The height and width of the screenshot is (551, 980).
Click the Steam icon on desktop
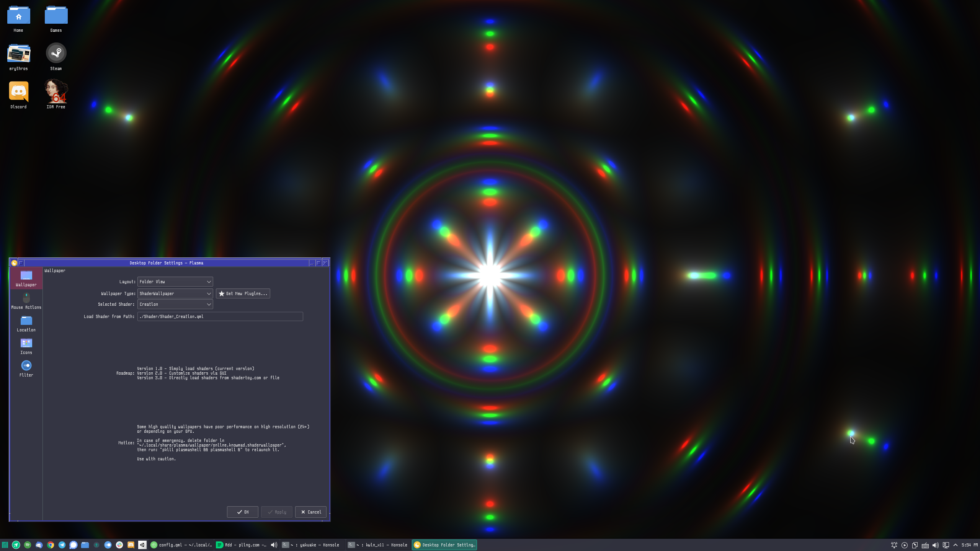coord(55,53)
